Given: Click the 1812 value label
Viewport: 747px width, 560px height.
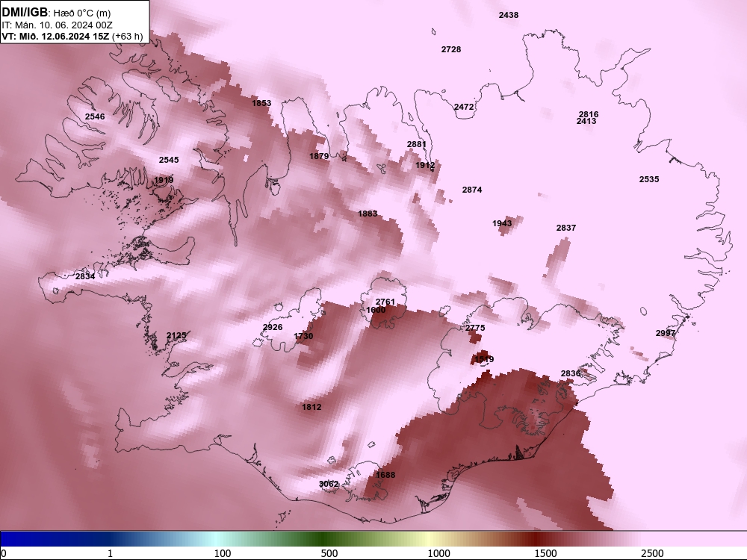Looking at the screenshot, I should click(x=311, y=407).
